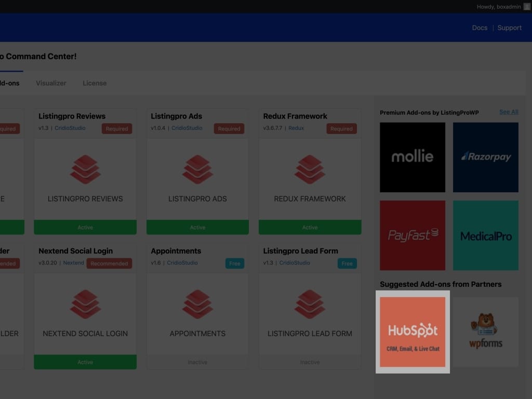
Task: Click Recommended badge on Nextend Social Login
Action: tap(109, 263)
